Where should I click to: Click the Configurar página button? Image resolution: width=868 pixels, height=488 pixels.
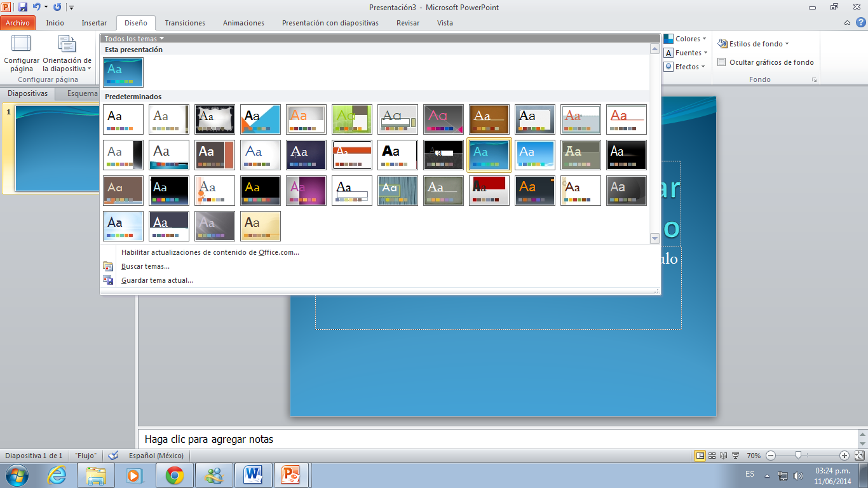[x=22, y=53]
